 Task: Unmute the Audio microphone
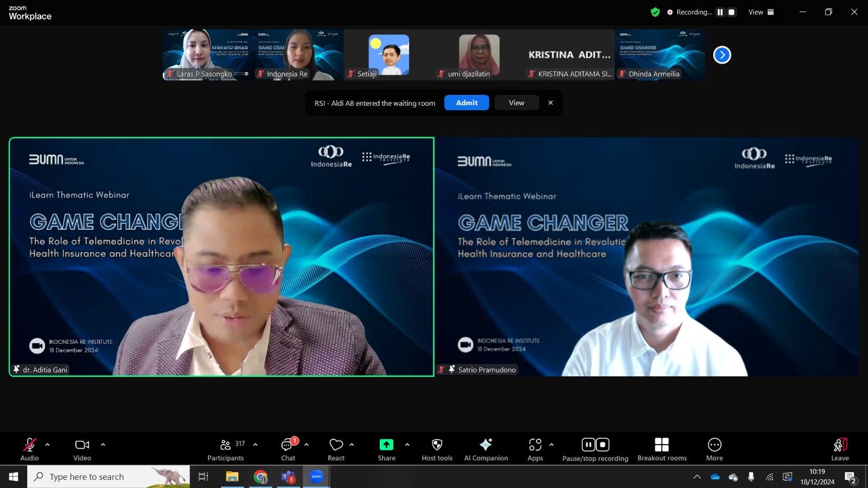pos(29,450)
